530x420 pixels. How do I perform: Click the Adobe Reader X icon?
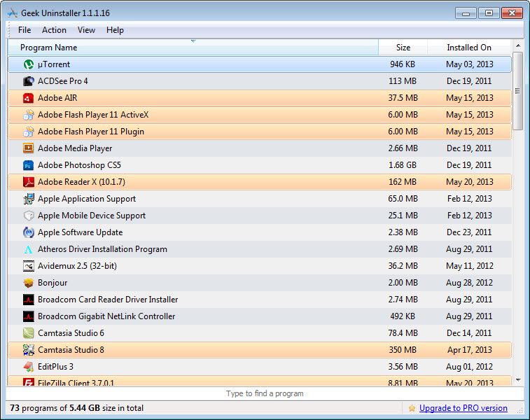(29, 182)
